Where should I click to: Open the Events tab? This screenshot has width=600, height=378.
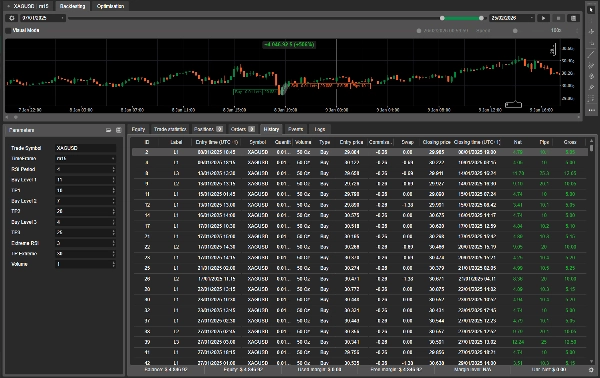point(295,129)
